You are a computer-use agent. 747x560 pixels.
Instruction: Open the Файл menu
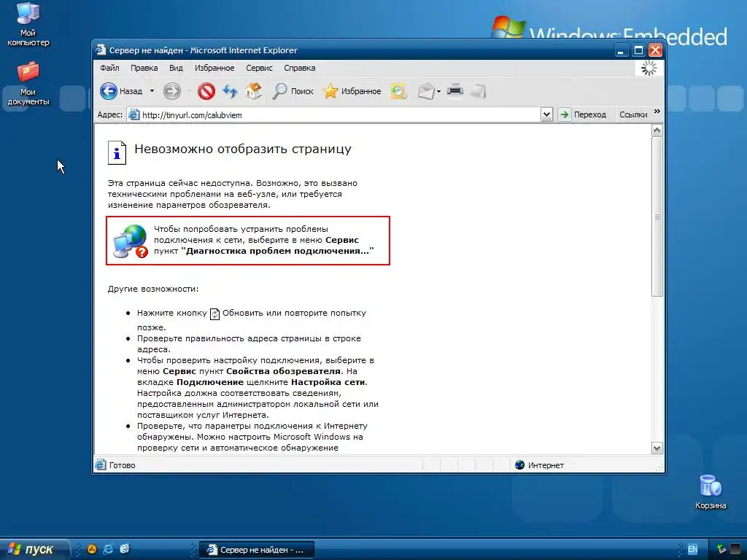point(109,68)
